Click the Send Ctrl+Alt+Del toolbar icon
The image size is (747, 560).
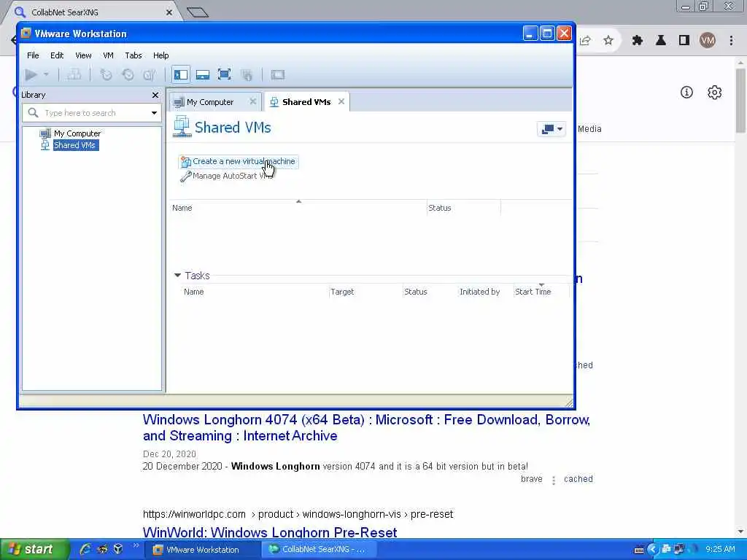(74, 75)
